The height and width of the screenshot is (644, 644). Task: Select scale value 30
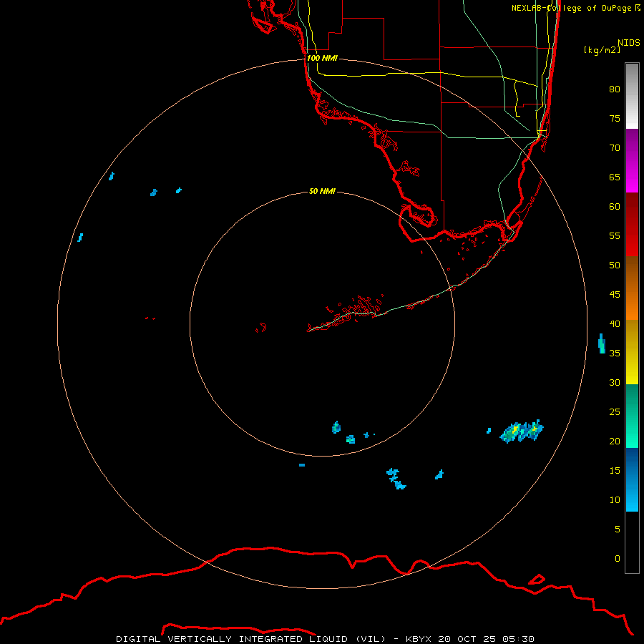[x=615, y=382]
